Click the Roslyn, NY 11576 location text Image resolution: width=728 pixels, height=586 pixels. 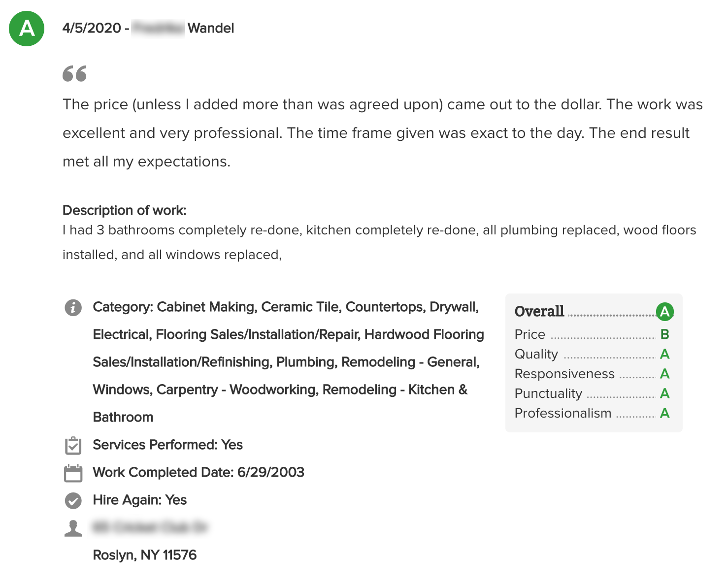145,555
